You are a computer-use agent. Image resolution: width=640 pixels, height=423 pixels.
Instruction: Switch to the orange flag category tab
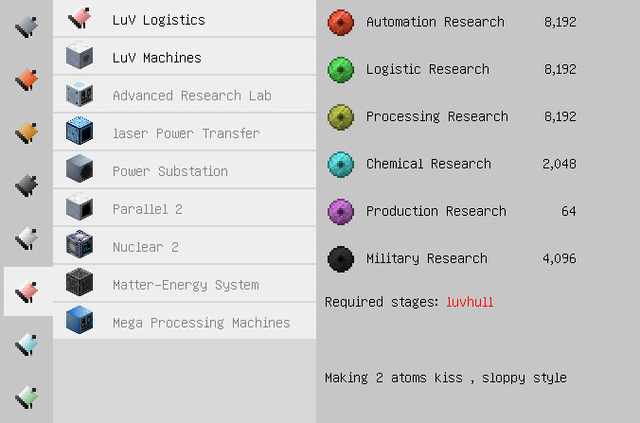click(x=27, y=131)
